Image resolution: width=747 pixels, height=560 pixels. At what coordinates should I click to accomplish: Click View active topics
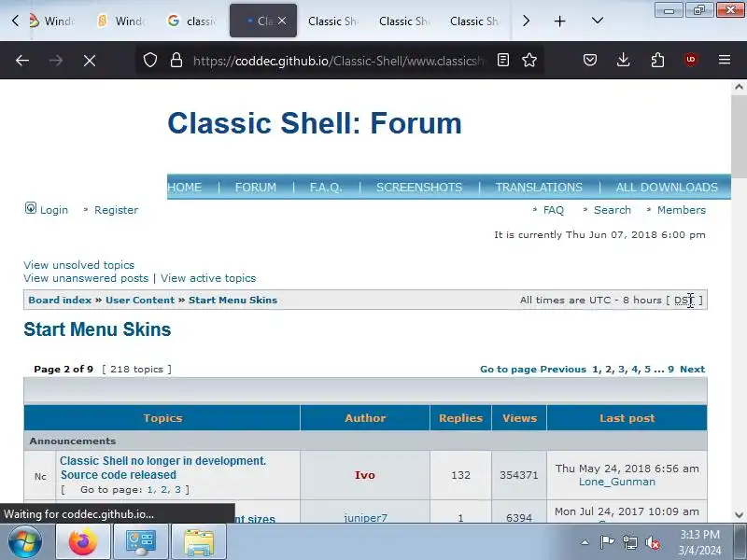click(x=208, y=278)
